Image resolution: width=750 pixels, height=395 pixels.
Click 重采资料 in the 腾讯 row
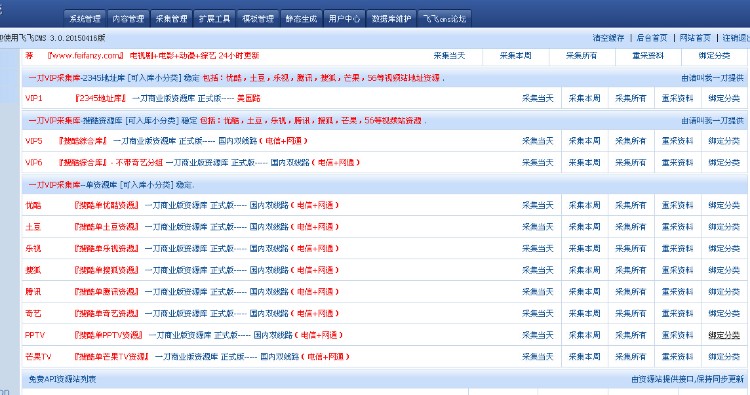[677, 292]
